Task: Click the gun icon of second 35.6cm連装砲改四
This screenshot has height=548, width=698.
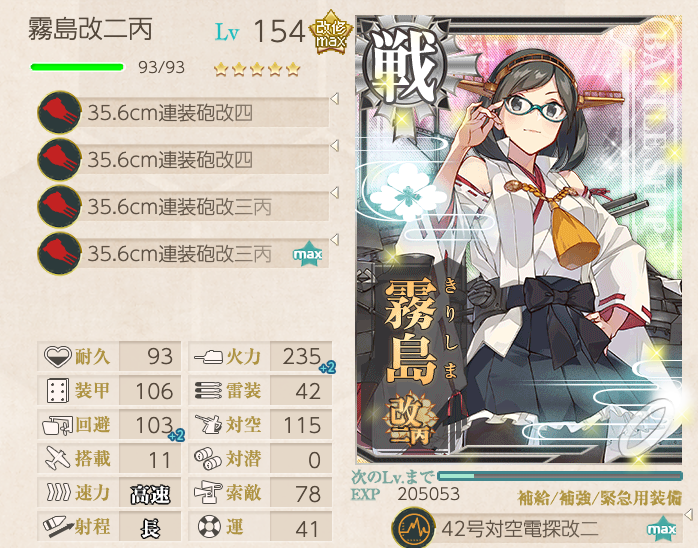Action: tap(59, 159)
